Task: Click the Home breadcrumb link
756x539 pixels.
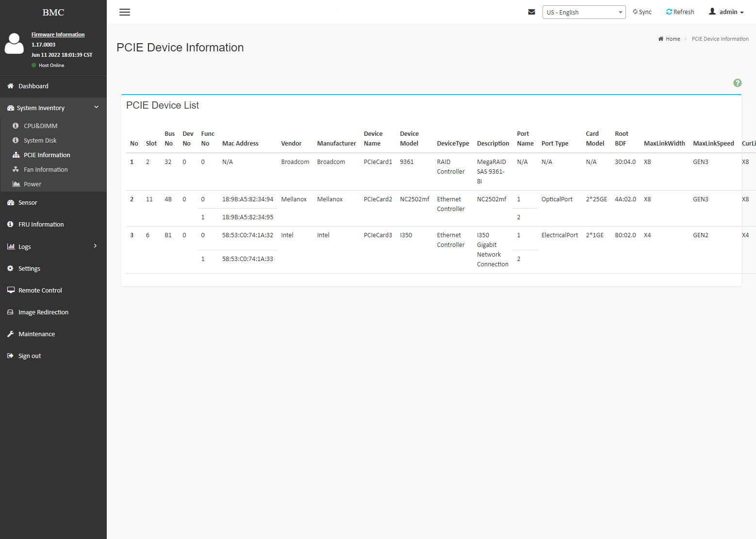Action: [x=673, y=39]
